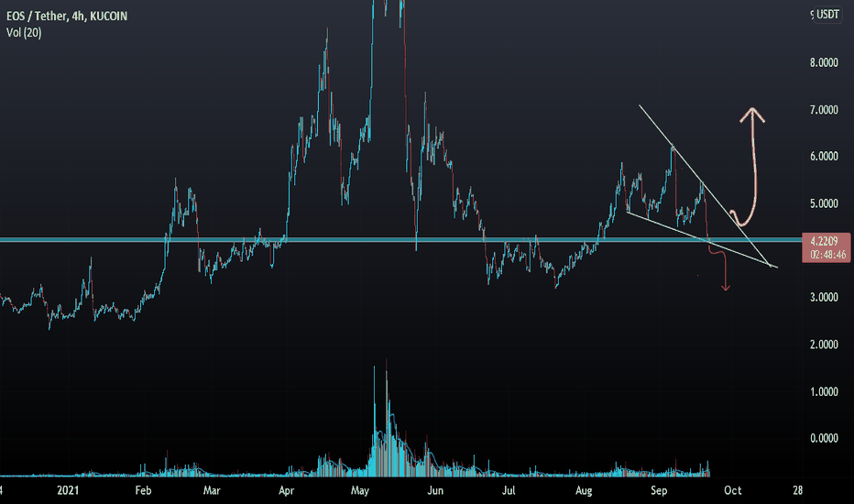Viewport: 854px width, 504px height.
Task: Click the 2.0000 price axis label
Action: (824, 345)
